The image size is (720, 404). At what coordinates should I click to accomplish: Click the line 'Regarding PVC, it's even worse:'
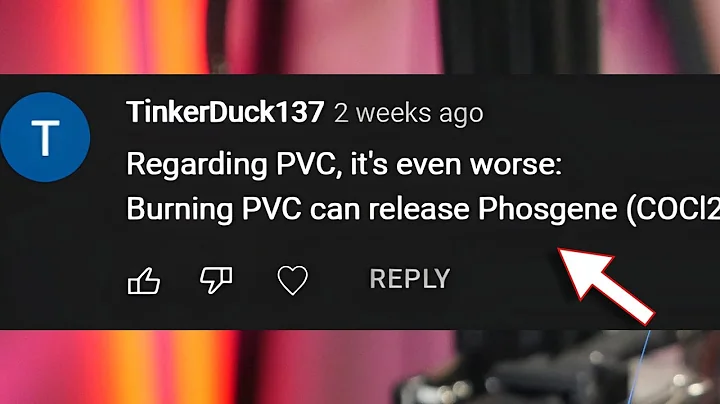coord(344,164)
